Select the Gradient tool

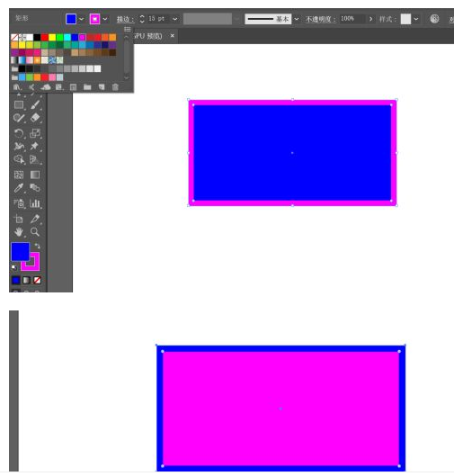coord(35,175)
